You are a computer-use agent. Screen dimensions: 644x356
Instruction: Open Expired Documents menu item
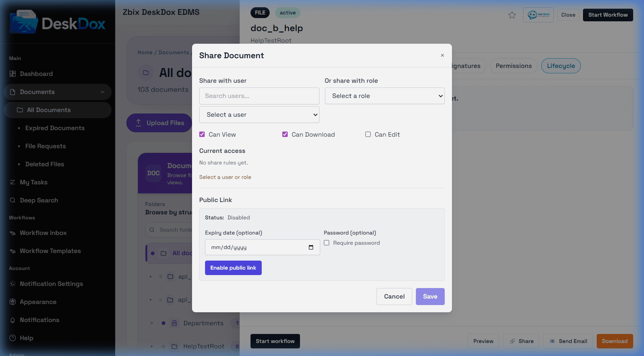point(55,128)
